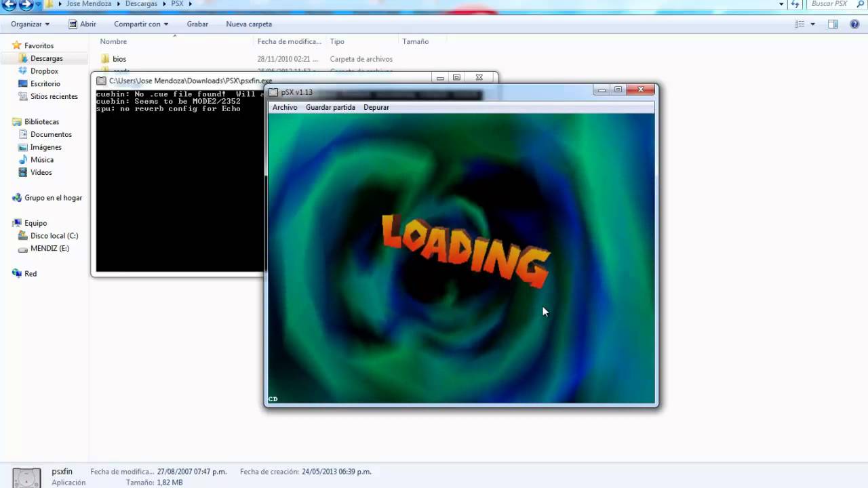Click the Abrir toolbar button

click(x=83, y=24)
